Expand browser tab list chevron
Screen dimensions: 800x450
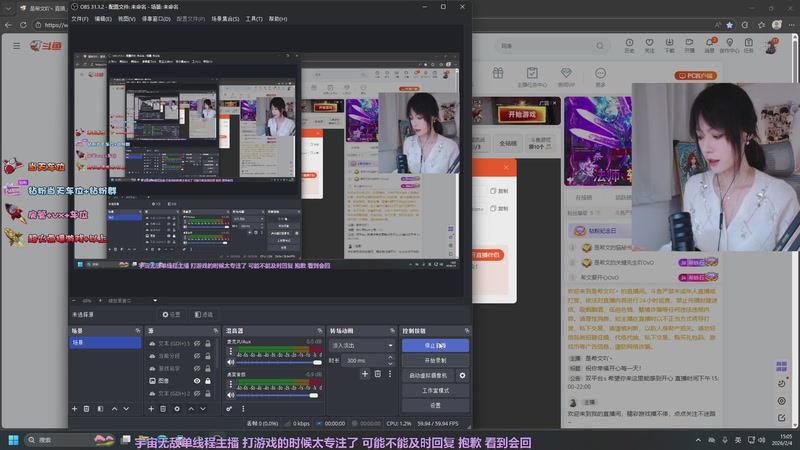coord(8,8)
